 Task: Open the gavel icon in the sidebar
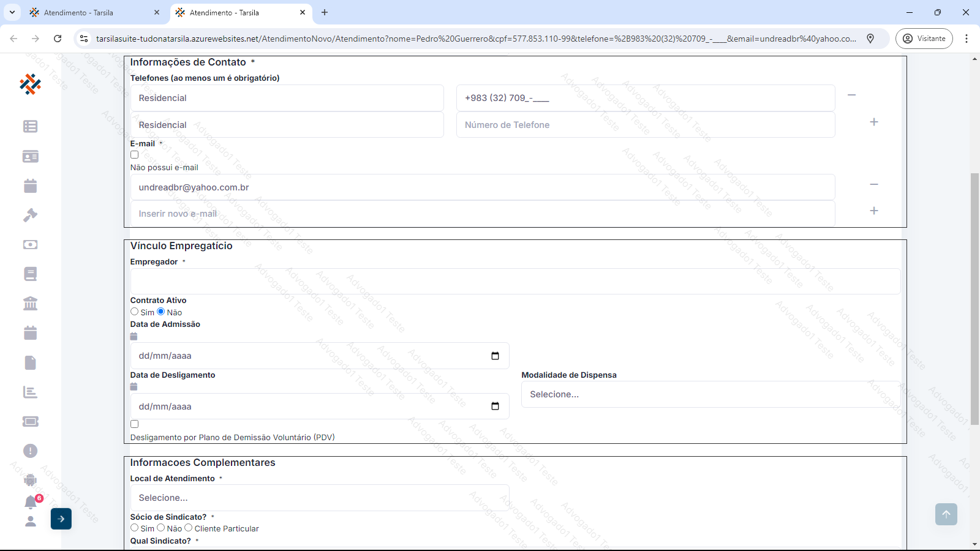30,215
